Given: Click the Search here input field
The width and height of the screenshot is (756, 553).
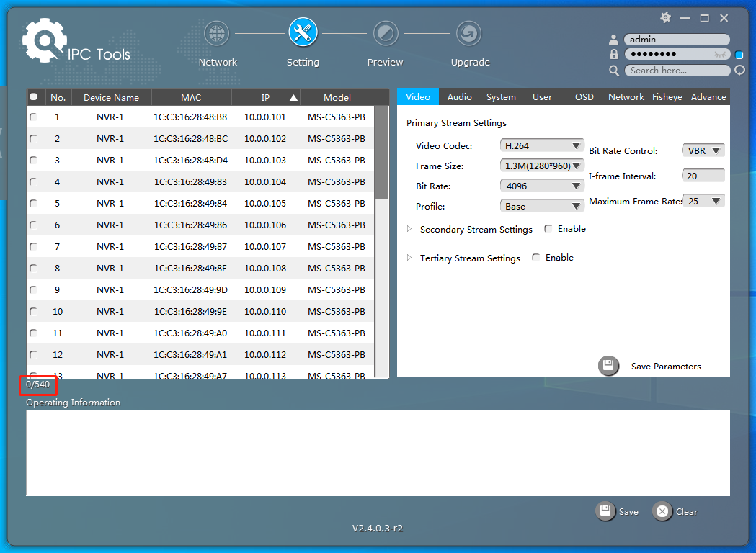Looking at the screenshot, I should (x=677, y=71).
